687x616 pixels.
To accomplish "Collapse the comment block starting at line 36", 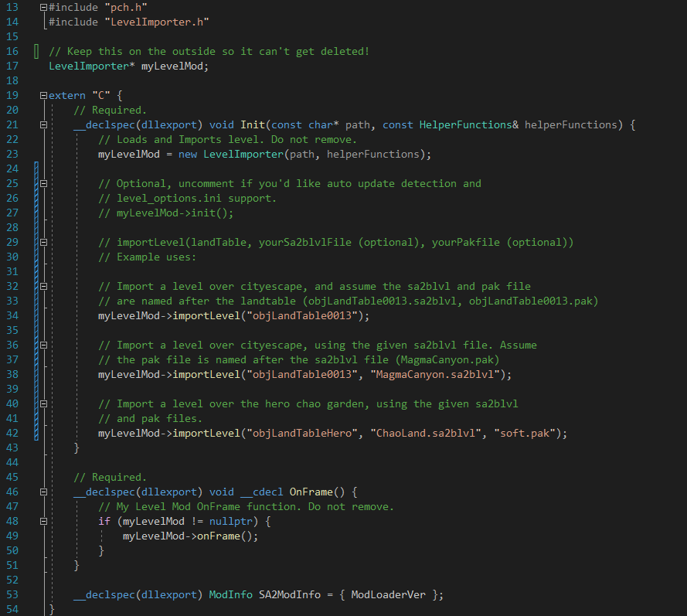I will coord(43,345).
